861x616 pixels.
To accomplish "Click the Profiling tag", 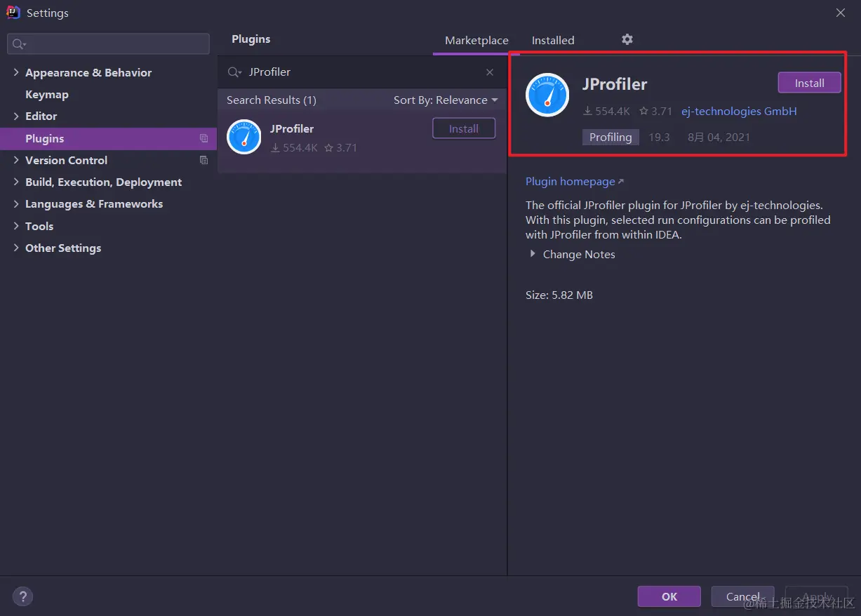I will coord(610,137).
